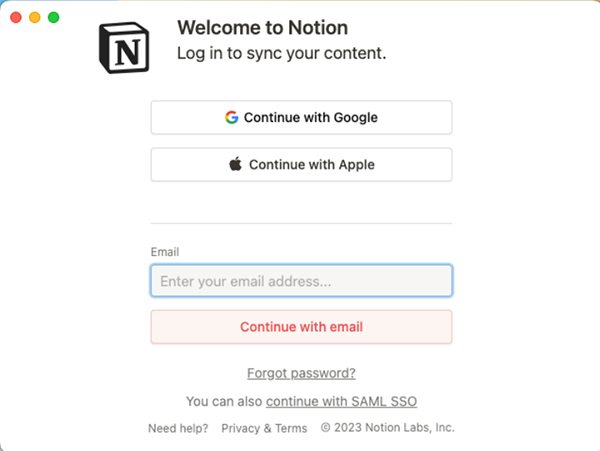Choose continue with SAML SSO link

pyautogui.click(x=341, y=402)
